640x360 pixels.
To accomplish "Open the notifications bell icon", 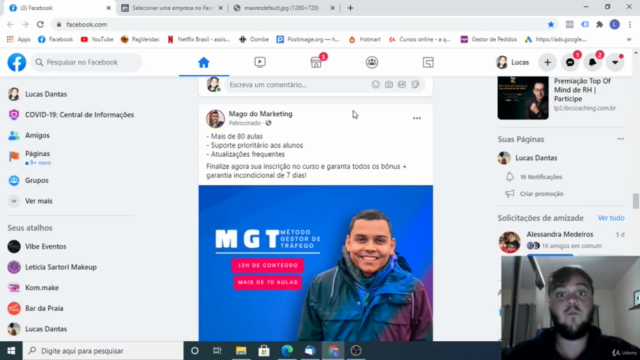I will tap(593, 62).
